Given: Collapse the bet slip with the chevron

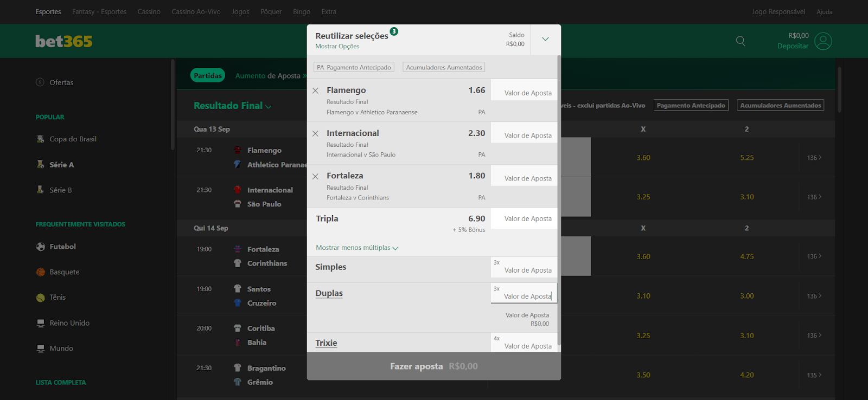Looking at the screenshot, I should point(545,40).
